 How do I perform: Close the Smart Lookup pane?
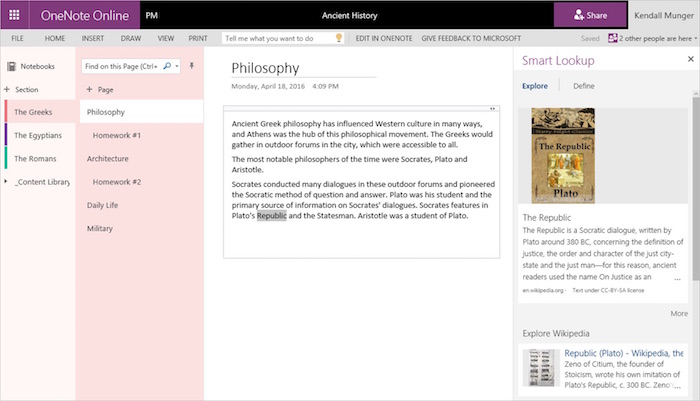(691, 60)
